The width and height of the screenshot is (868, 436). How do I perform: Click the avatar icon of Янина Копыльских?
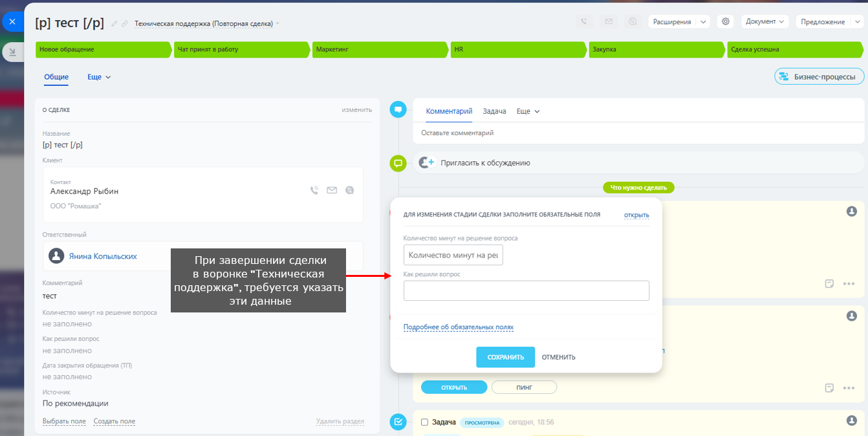(57, 256)
